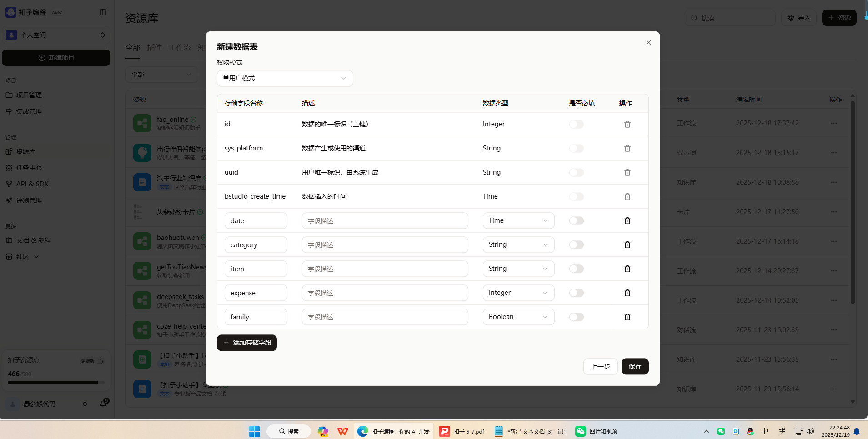Toggle required switch for item field

click(x=577, y=269)
